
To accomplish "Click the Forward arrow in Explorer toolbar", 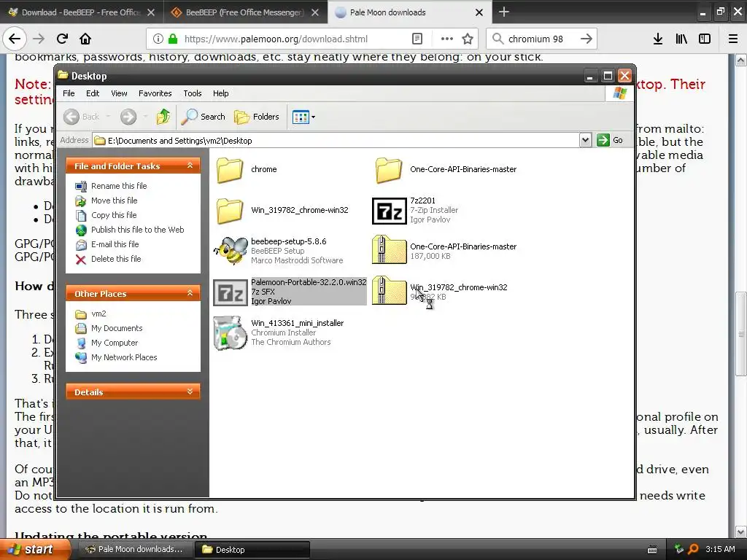I will 128,117.
